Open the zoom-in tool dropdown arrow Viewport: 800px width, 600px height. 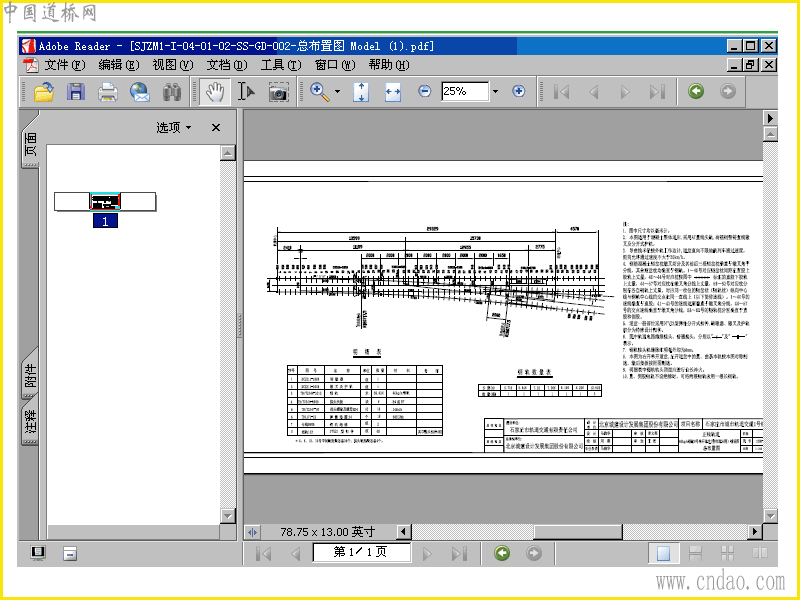pyautogui.click(x=337, y=91)
